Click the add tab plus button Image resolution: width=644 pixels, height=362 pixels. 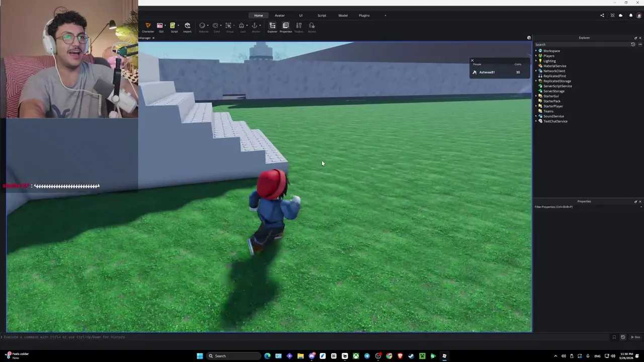pos(385,16)
